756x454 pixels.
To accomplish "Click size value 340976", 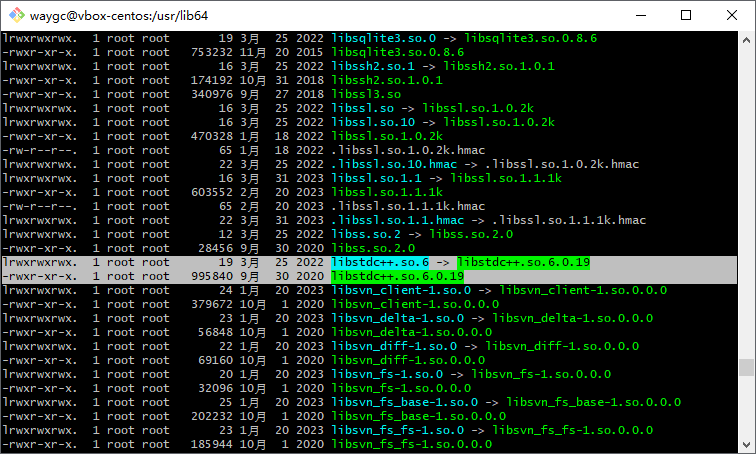I will point(212,94).
